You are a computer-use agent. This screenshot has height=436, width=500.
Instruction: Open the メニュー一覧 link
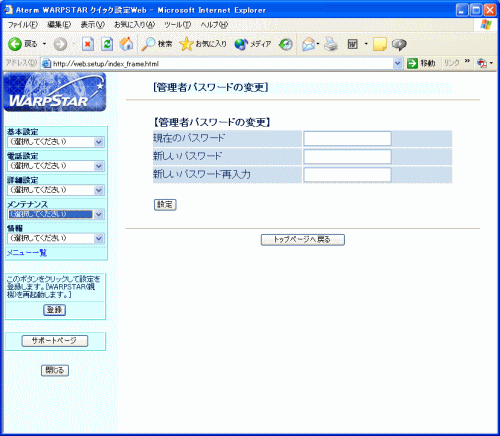tap(27, 253)
